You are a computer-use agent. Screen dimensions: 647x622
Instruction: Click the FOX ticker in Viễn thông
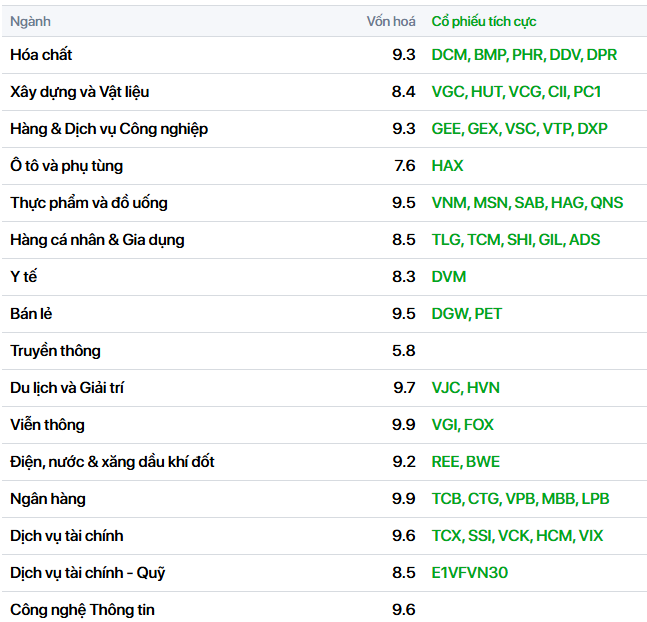point(479,425)
